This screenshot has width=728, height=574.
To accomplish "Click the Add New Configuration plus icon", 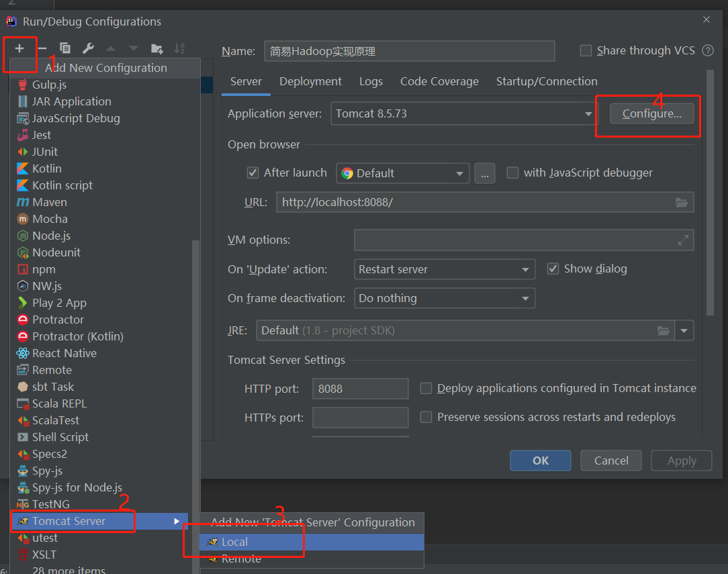I will [x=19, y=48].
